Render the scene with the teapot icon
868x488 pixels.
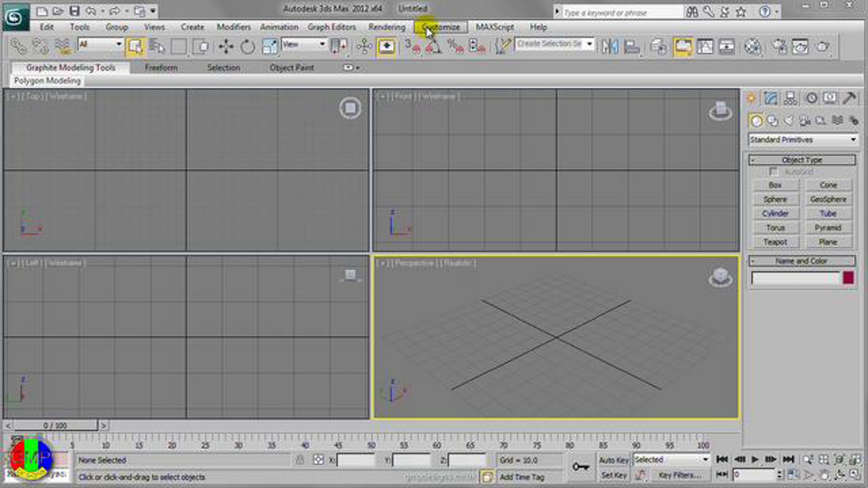[823, 47]
